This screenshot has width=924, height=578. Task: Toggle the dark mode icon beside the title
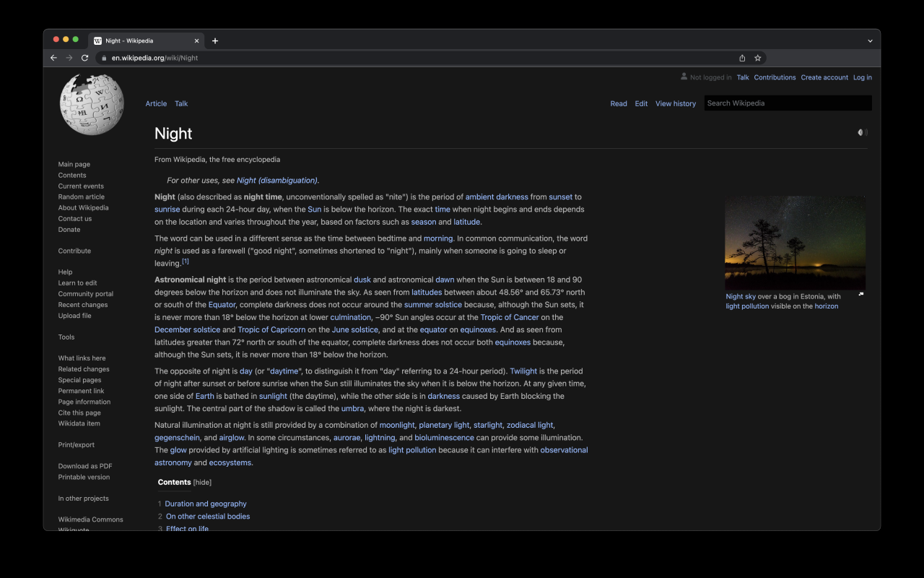[x=862, y=132]
